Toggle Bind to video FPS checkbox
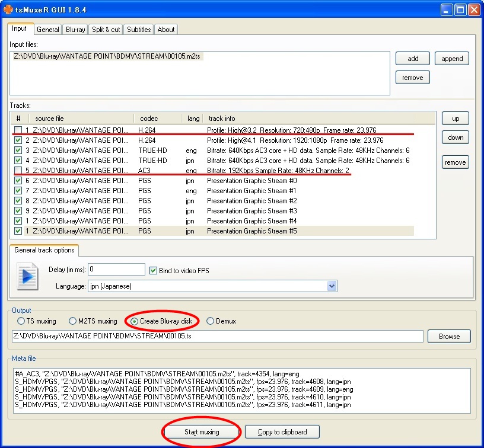This screenshot has height=448, width=484. (153, 271)
